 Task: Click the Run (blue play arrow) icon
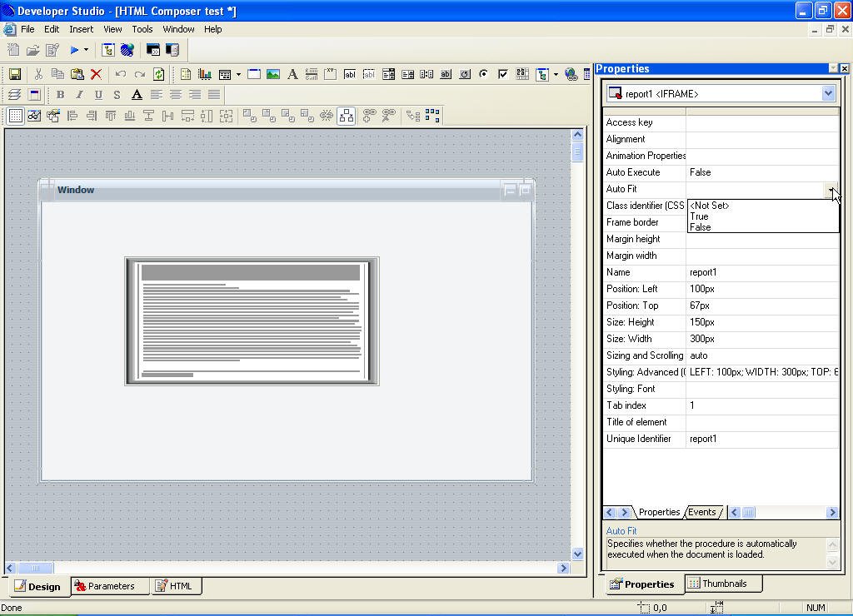74,51
